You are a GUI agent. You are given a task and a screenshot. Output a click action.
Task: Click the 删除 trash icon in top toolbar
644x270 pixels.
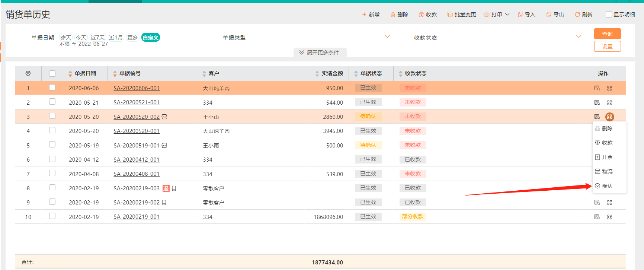pyautogui.click(x=393, y=15)
